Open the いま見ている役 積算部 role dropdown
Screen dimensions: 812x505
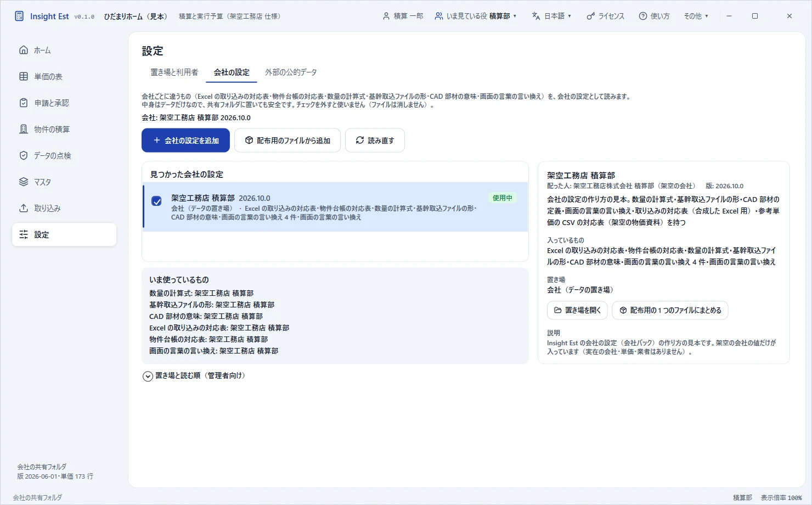[476, 16]
